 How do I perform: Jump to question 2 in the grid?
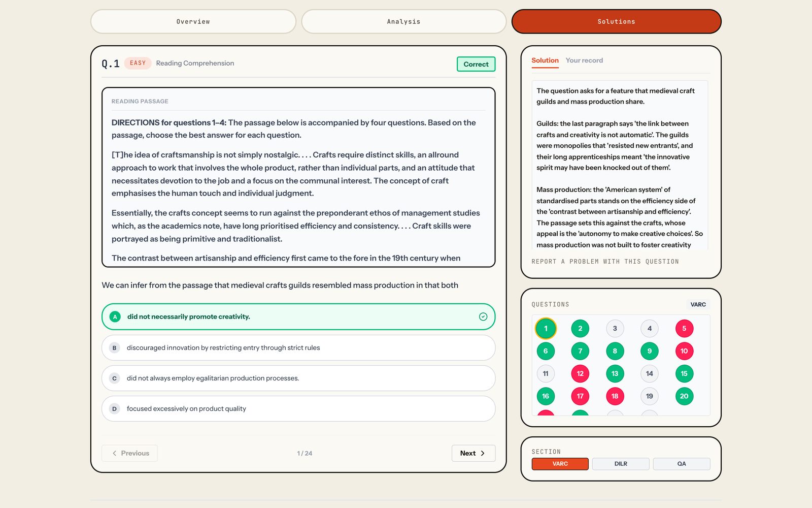point(580,328)
